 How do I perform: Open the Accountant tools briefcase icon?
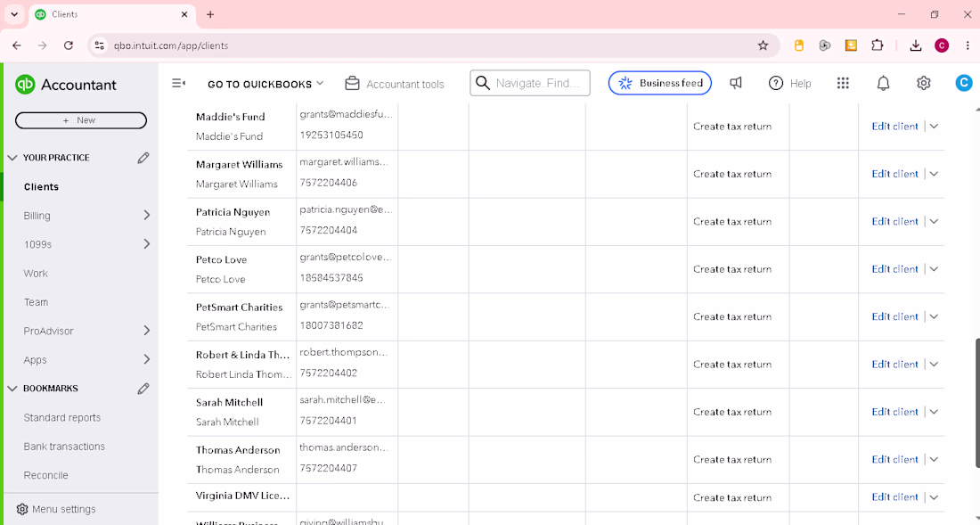(x=353, y=83)
